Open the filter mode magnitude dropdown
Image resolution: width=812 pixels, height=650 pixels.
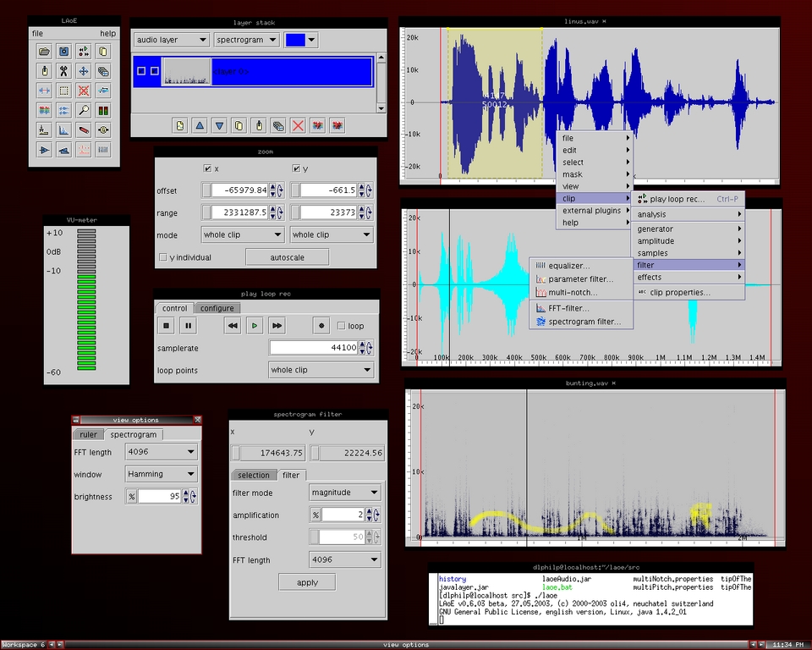pos(344,493)
